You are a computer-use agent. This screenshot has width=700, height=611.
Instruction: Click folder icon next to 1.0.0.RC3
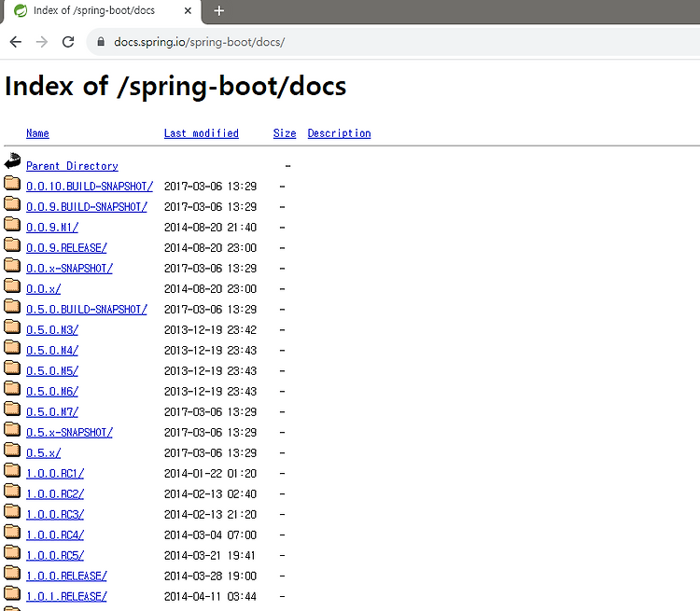pyautogui.click(x=12, y=511)
